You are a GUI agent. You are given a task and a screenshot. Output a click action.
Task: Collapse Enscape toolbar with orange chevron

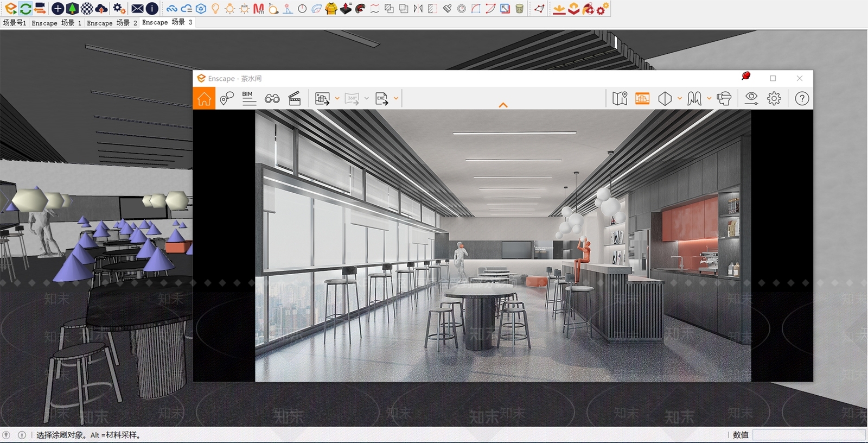pos(503,105)
